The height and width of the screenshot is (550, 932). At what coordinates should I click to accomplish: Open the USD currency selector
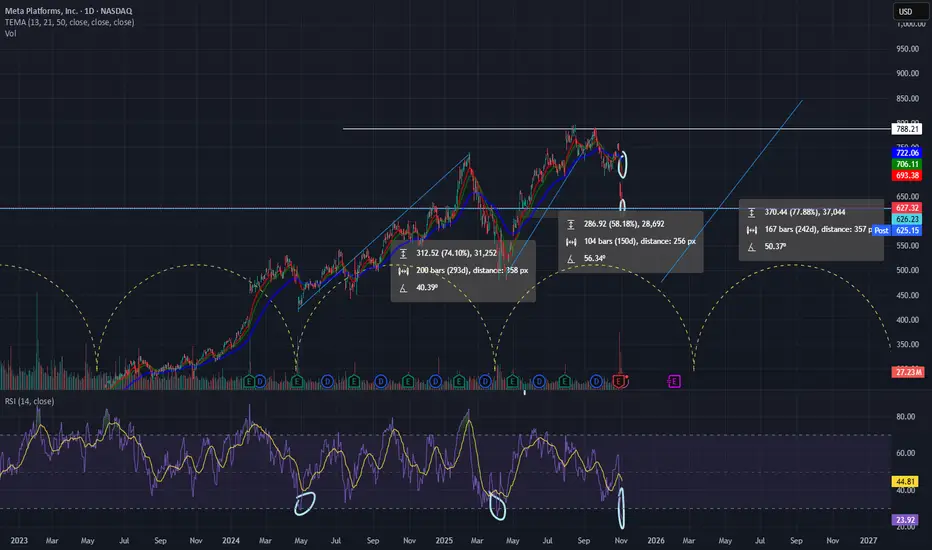(909, 11)
